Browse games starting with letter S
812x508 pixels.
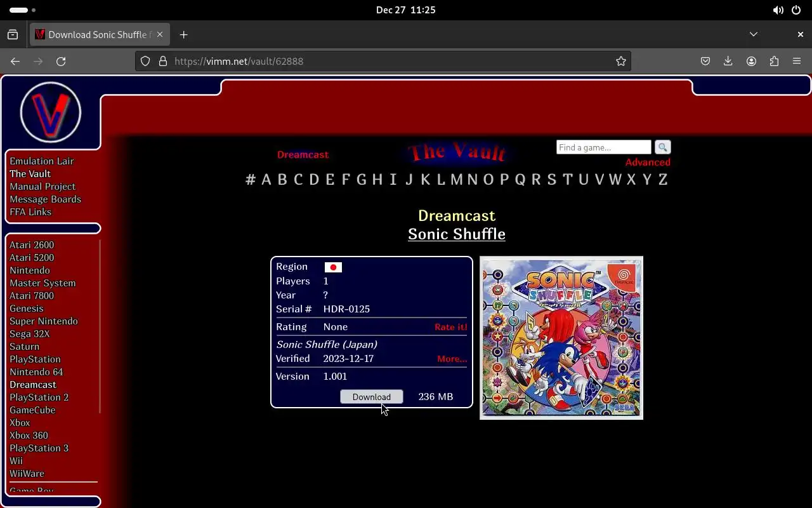(x=551, y=180)
